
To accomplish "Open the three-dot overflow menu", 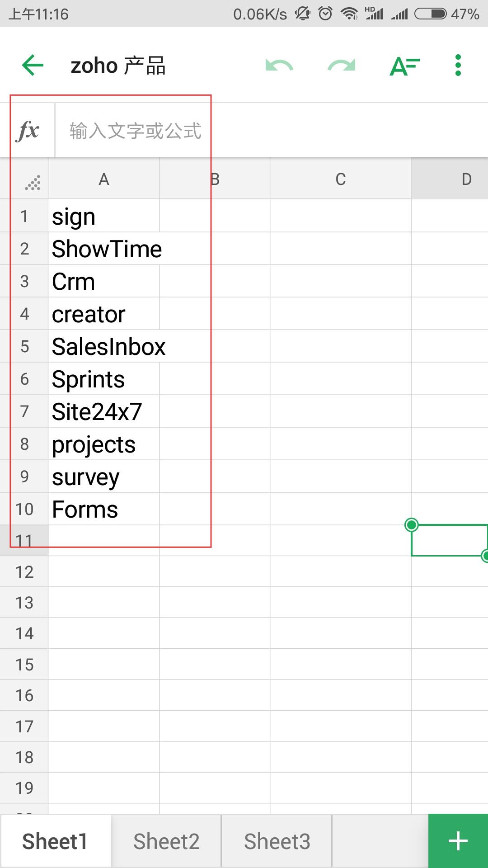I will click(x=458, y=66).
